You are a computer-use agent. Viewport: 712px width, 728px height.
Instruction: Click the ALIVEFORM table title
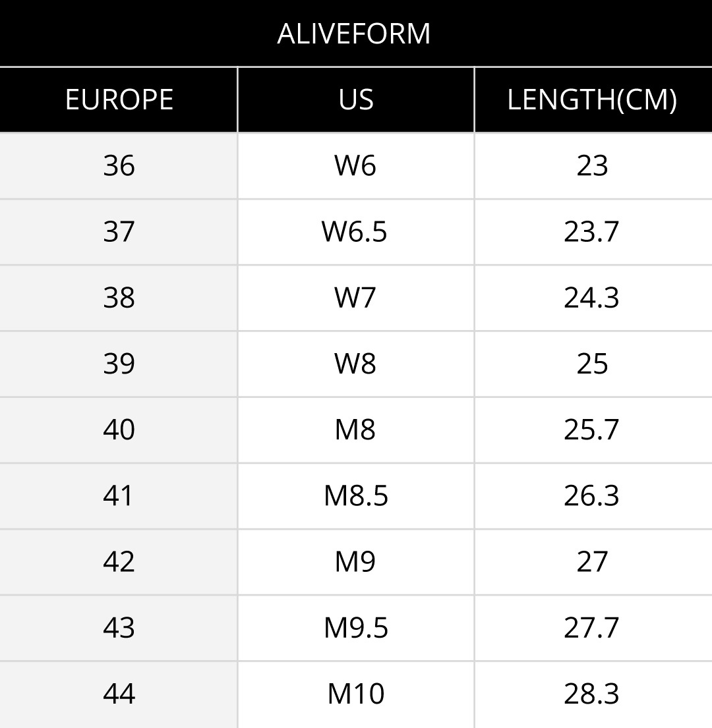(x=354, y=34)
